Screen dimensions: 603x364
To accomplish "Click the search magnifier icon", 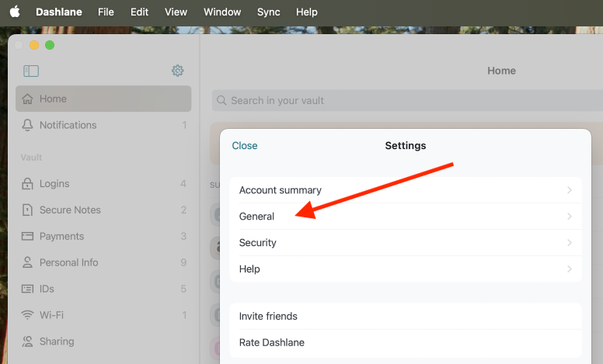I will click(x=221, y=100).
